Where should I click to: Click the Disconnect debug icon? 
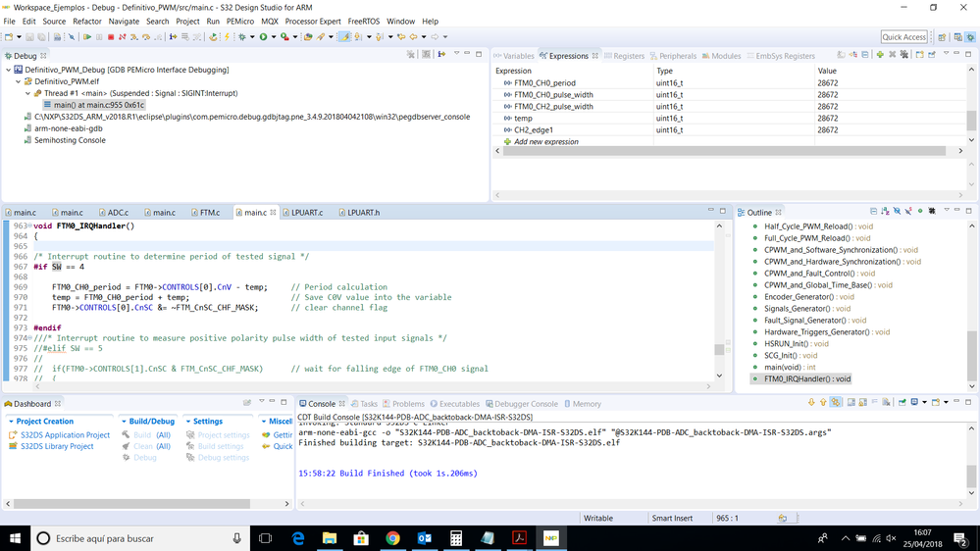click(123, 37)
